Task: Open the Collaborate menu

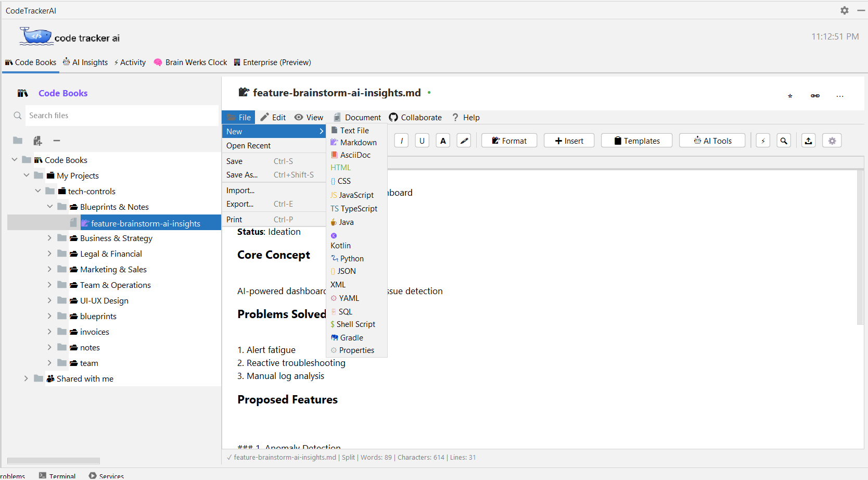Action: (415, 117)
